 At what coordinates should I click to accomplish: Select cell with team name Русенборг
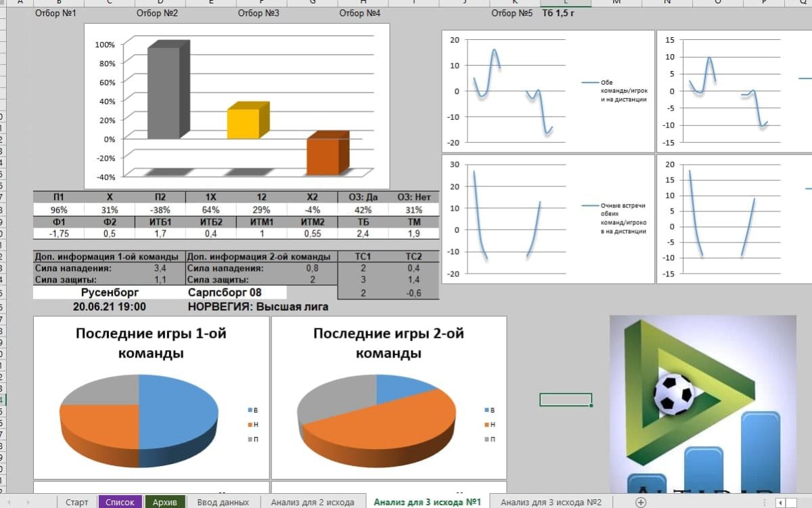[x=110, y=293]
